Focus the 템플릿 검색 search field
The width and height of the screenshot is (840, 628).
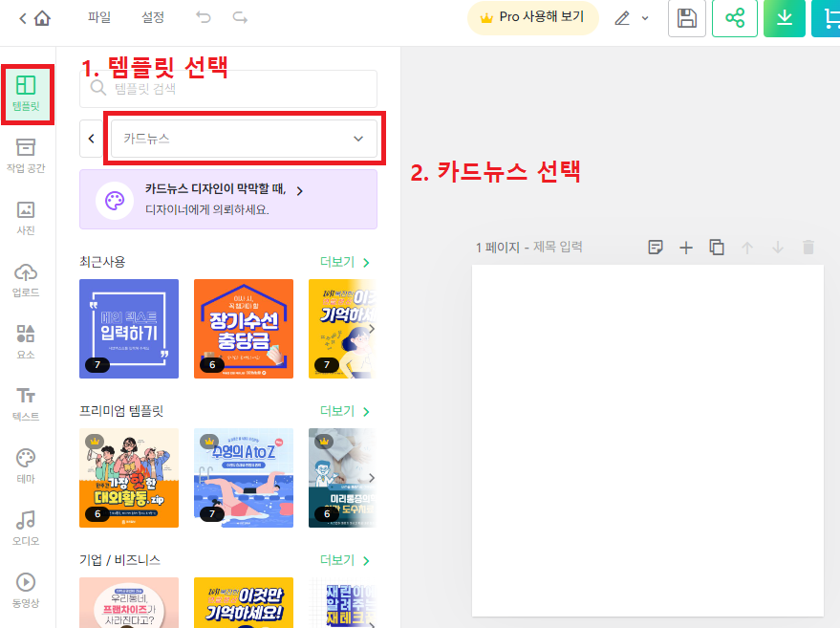tap(228, 89)
